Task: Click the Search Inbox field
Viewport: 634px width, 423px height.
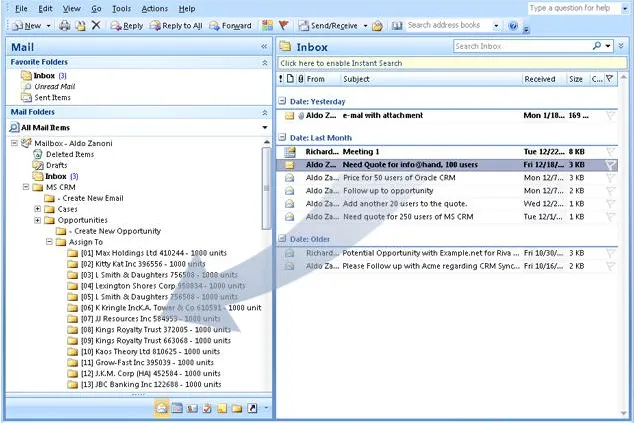Action: click(522, 46)
